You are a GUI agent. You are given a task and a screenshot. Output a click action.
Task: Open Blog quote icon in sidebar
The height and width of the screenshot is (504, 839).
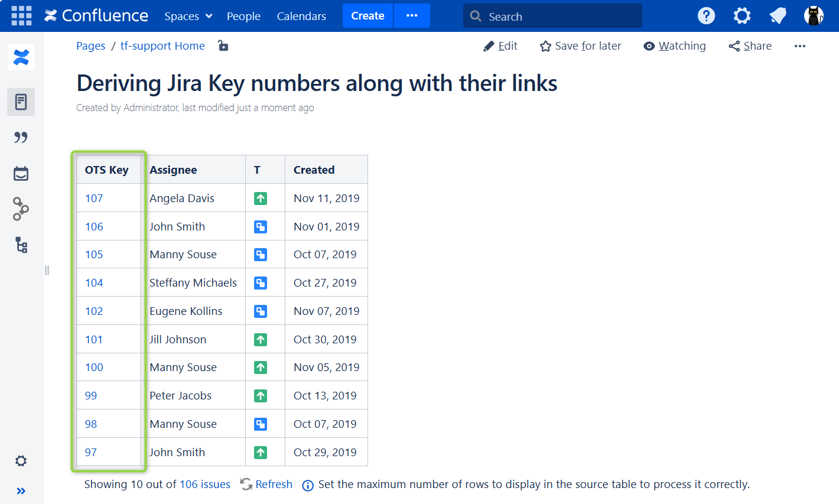click(21, 138)
